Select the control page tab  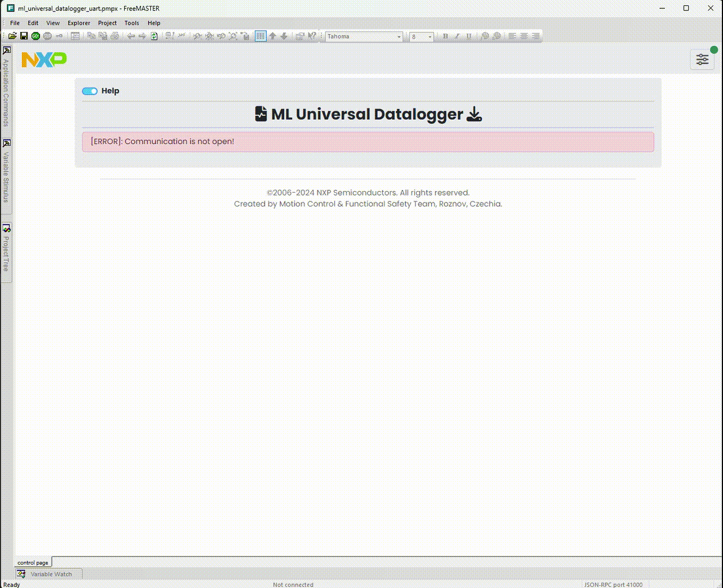[33, 562]
